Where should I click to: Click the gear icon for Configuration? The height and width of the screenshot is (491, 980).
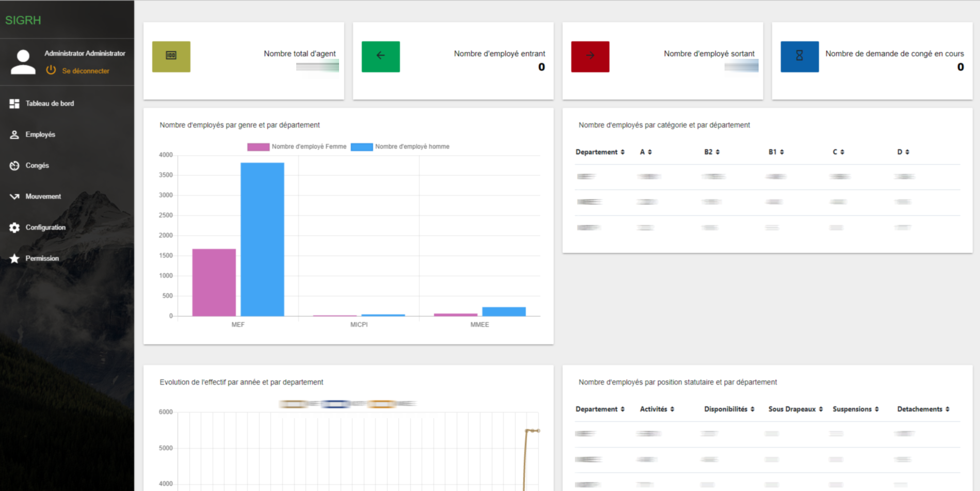14,228
